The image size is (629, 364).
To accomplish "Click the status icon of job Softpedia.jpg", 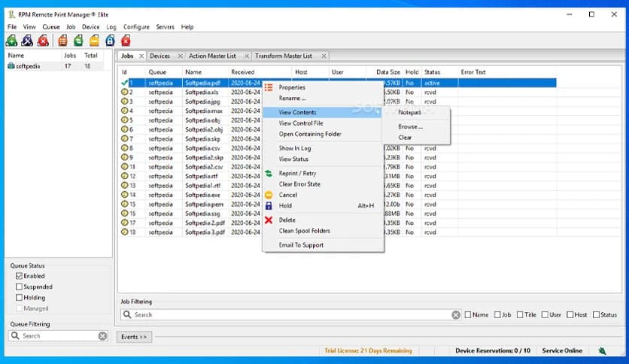I will pos(124,102).
